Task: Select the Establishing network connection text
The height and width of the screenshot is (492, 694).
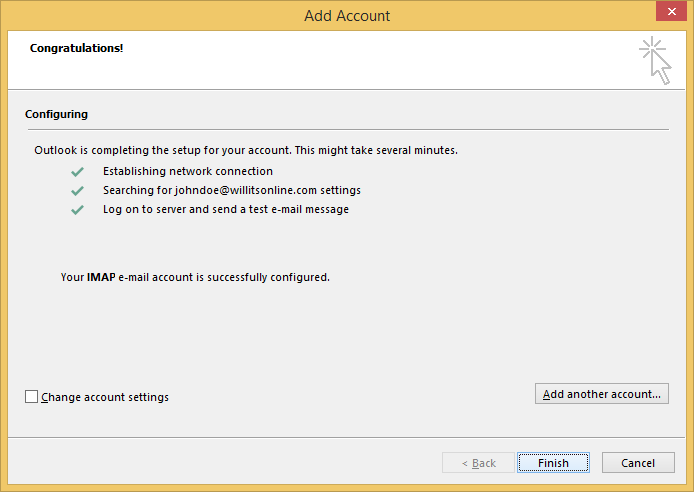Action: tap(188, 171)
